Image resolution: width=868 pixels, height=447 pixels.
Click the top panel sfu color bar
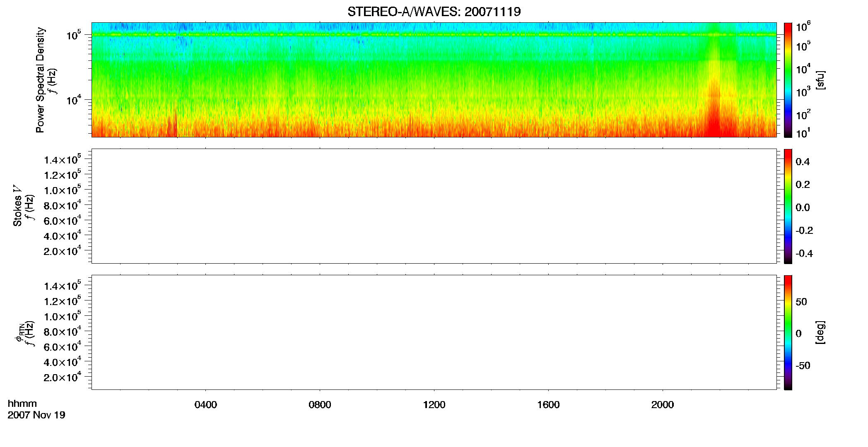pyautogui.click(x=788, y=80)
